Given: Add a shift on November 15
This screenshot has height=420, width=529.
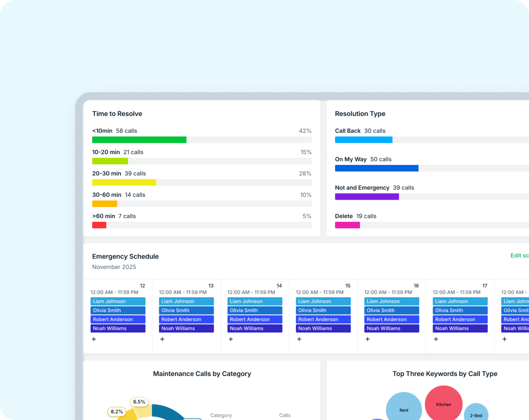Looking at the screenshot, I should tap(299, 339).
